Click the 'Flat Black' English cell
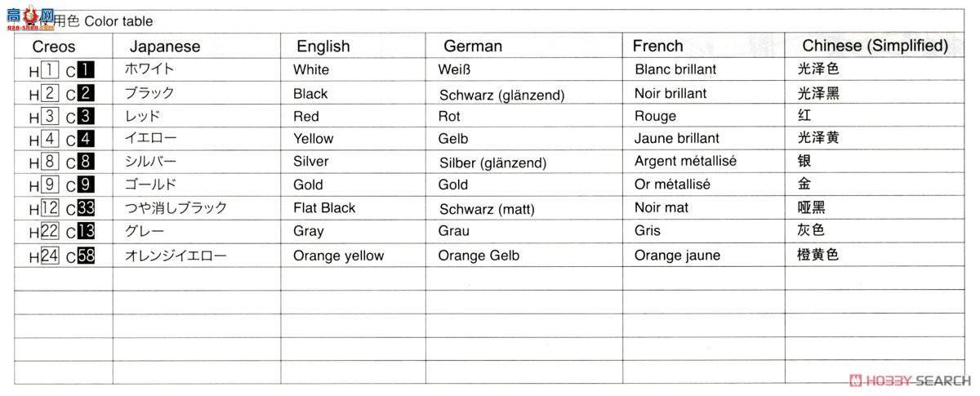 (324, 207)
